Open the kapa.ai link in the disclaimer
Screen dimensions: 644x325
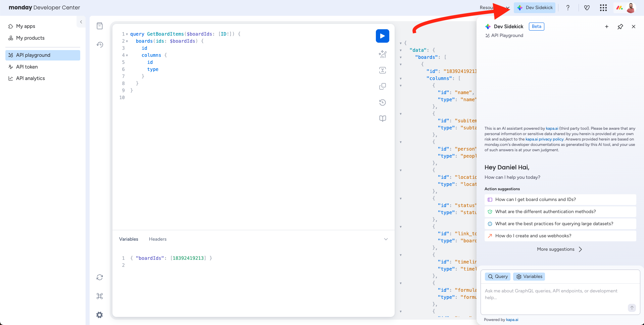[552, 128]
